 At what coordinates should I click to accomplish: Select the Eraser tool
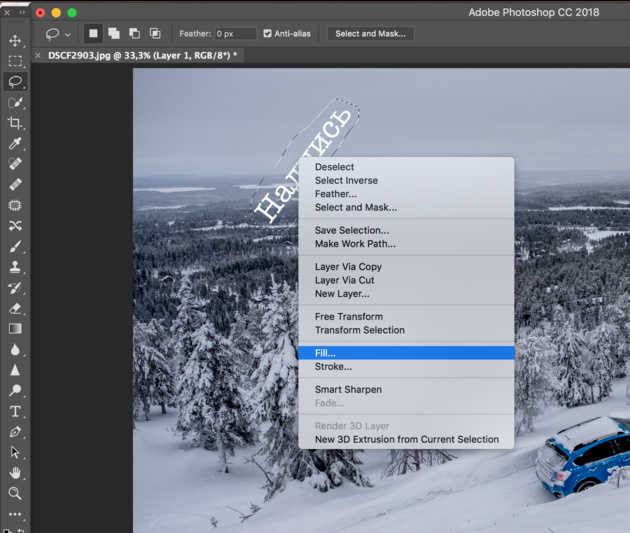point(15,308)
